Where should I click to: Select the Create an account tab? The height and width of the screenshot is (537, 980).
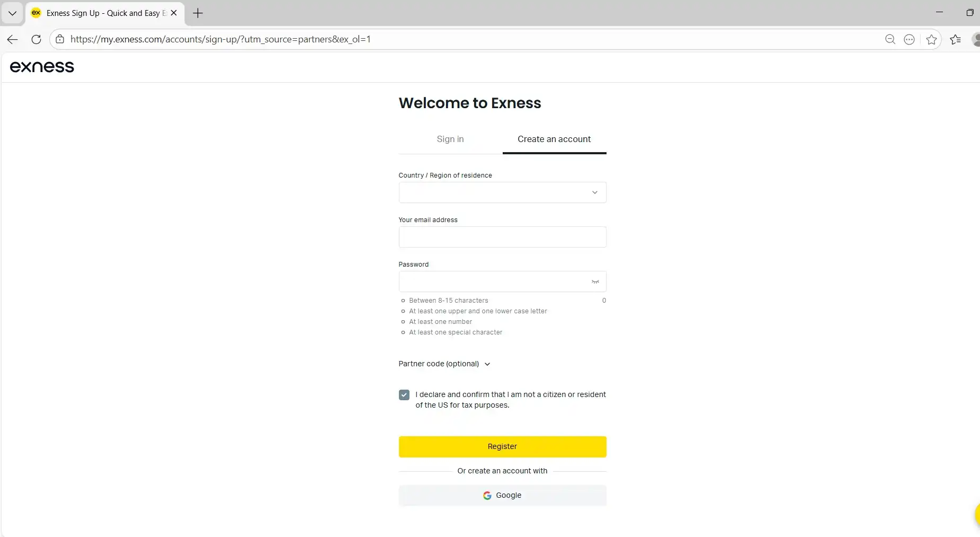tap(554, 139)
